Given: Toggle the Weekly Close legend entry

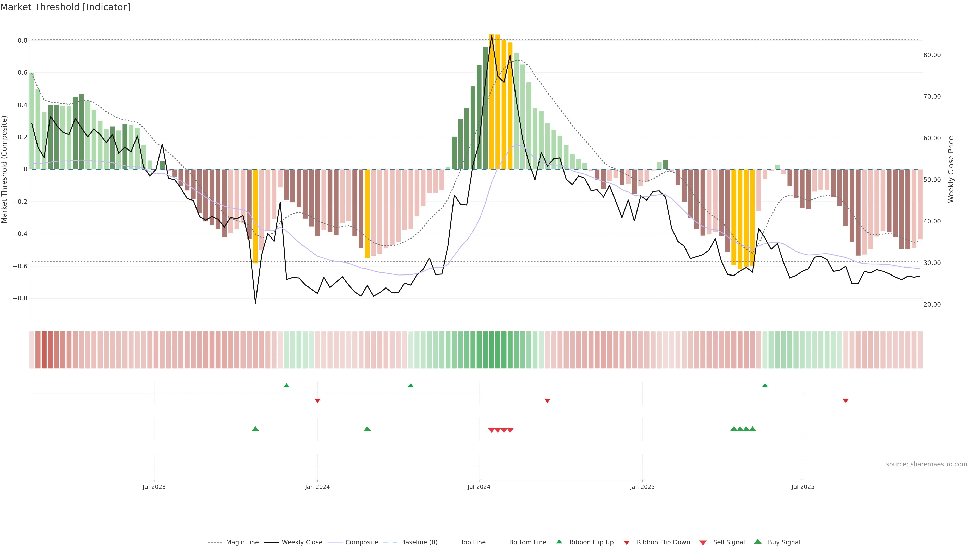Looking at the screenshot, I should (302, 542).
